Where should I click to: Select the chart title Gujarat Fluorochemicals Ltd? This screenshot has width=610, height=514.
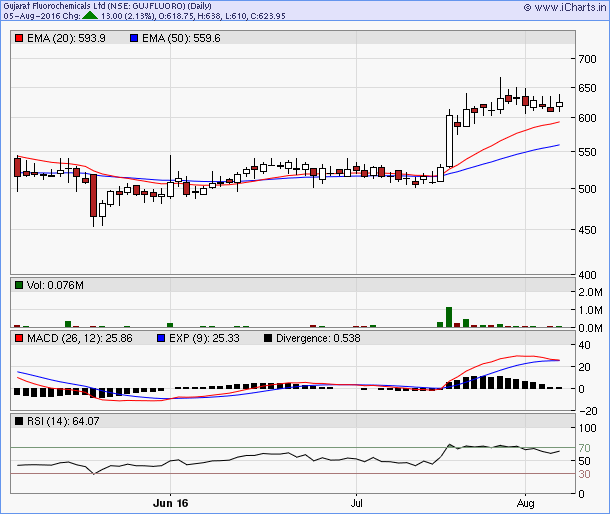54,6
